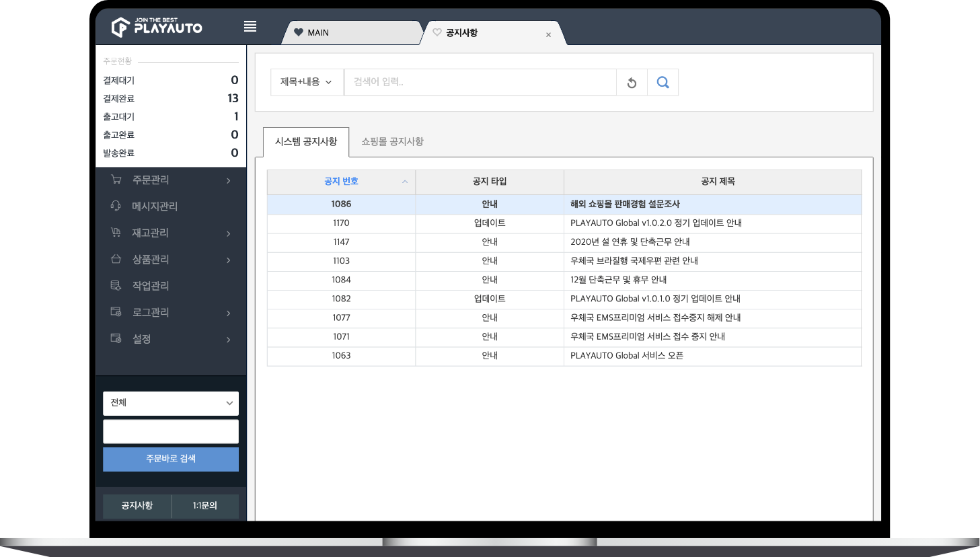Switch to the MAIN tab

[x=350, y=32]
